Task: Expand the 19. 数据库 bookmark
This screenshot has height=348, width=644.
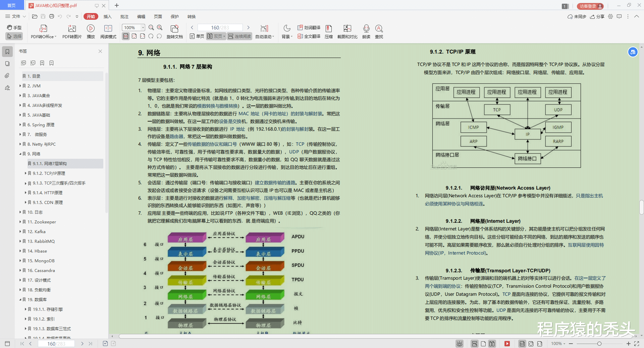Action: point(20,299)
